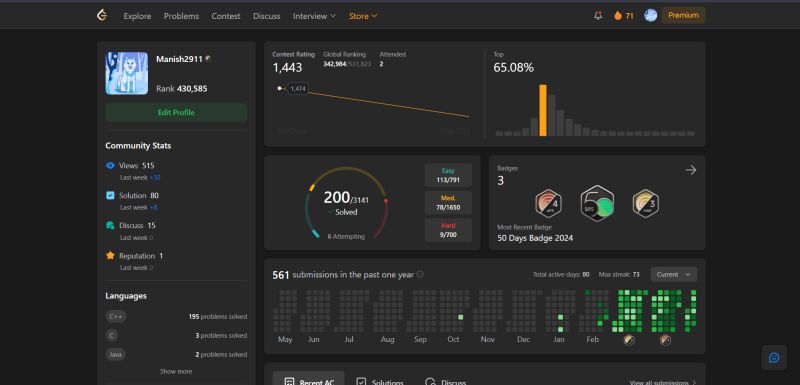Open the user avatar menu
The image size is (800, 385).
[x=650, y=15]
